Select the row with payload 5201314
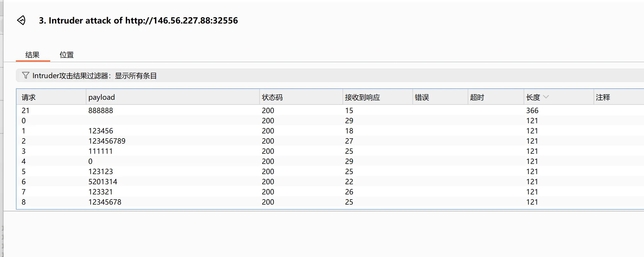The height and width of the screenshot is (257, 644). (x=103, y=182)
